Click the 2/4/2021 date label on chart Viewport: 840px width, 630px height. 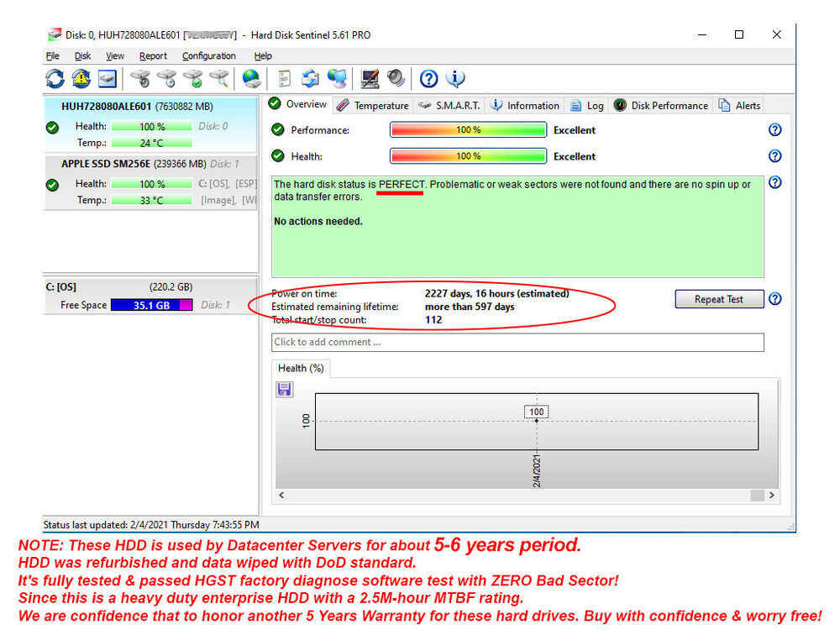(x=537, y=471)
